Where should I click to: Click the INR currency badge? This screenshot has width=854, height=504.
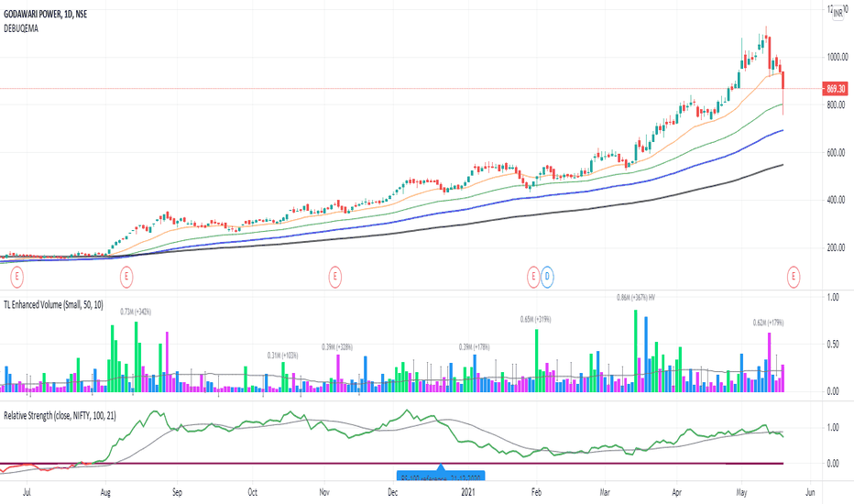838,14
